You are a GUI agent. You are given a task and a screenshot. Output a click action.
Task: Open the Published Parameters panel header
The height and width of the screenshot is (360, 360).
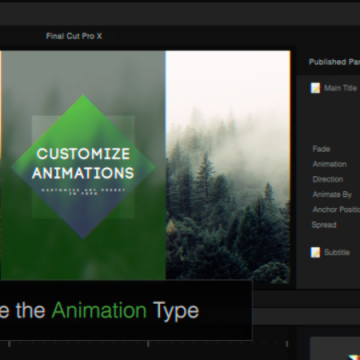[x=334, y=62]
